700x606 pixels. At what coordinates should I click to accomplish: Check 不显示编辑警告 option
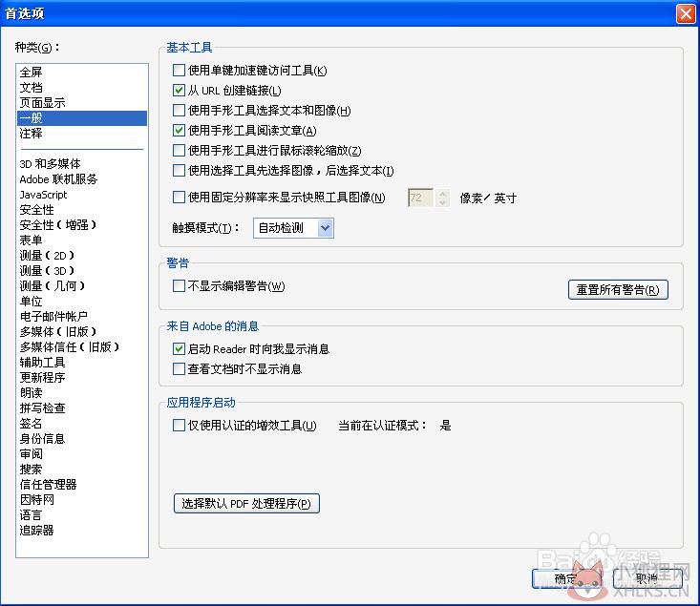(x=179, y=285)
